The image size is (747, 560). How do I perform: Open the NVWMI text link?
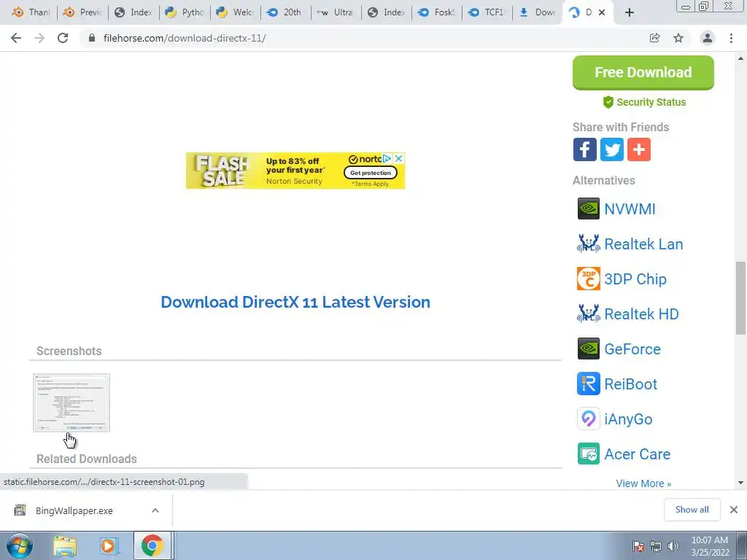pyautogui.click(x=630, y=209)
